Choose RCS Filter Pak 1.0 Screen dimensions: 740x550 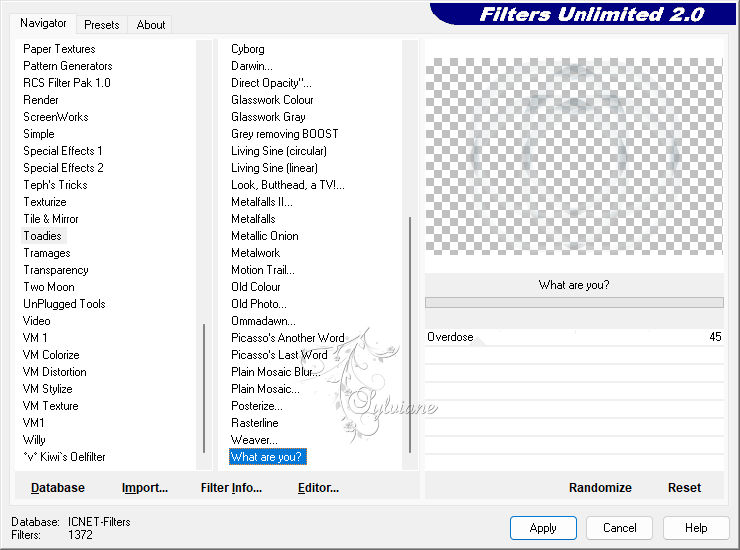67,83
